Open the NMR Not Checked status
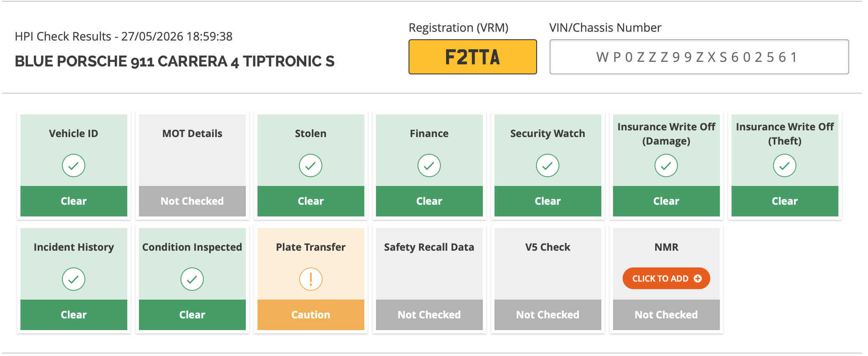 (x=666, y=315)
